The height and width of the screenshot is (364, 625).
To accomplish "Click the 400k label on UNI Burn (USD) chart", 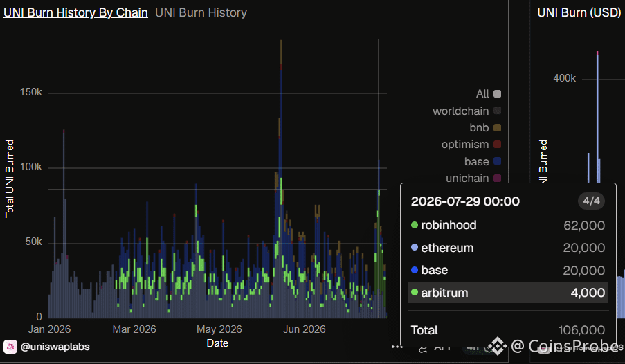I will click(564, 78).
